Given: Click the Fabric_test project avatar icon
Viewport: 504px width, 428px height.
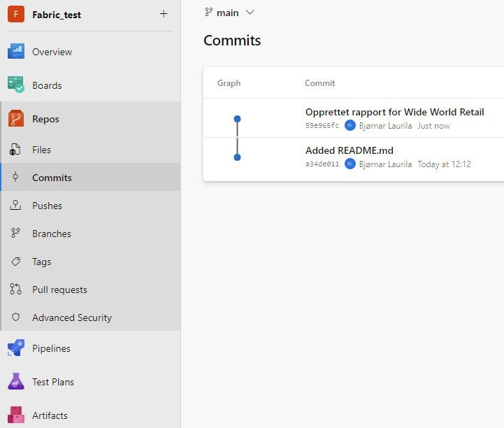Looking at the screenshot, I should (x=16, y=14).
